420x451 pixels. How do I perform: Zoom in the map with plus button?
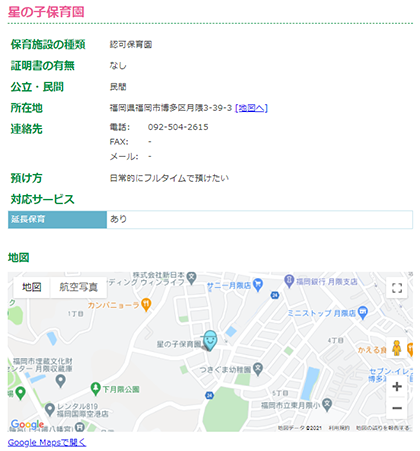(397, 387)
